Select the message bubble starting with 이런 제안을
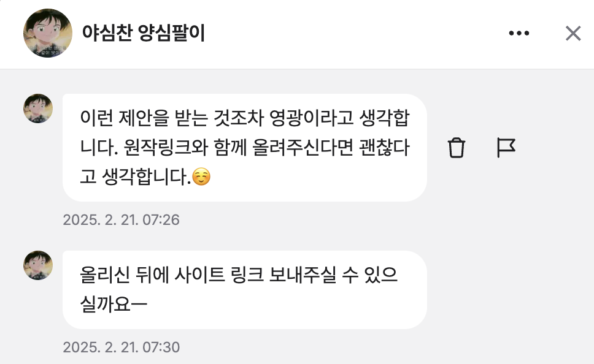Image resolution: width=594 pixels, height=364 pixels. click(245, 148)
